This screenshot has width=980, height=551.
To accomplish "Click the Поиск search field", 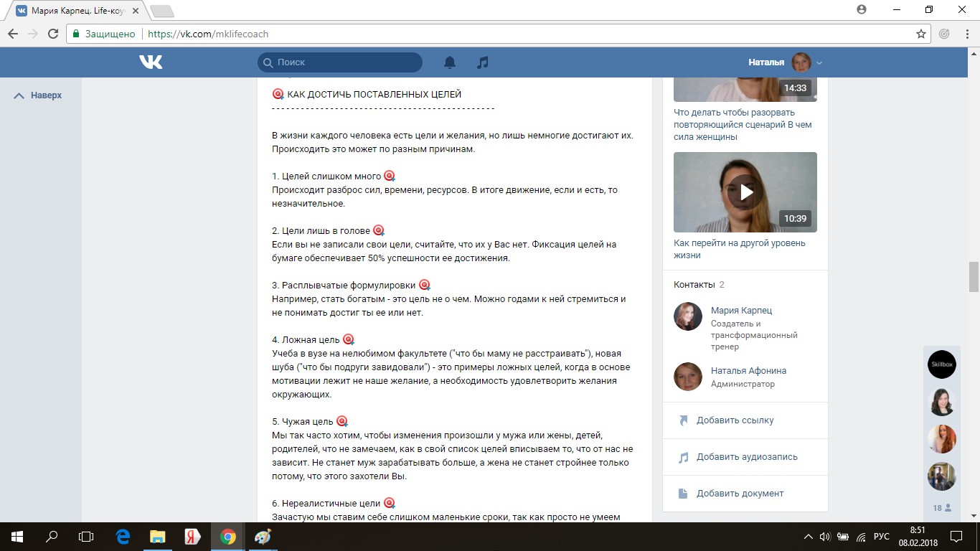I will [340, 62].
